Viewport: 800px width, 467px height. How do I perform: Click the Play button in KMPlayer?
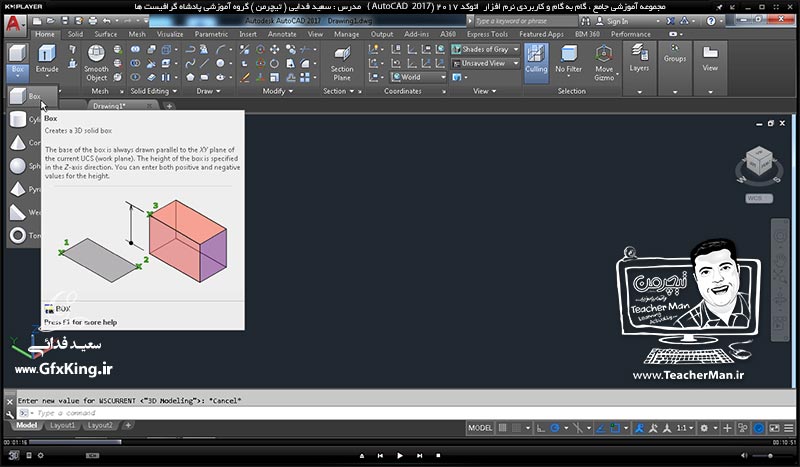click(399, 455)
